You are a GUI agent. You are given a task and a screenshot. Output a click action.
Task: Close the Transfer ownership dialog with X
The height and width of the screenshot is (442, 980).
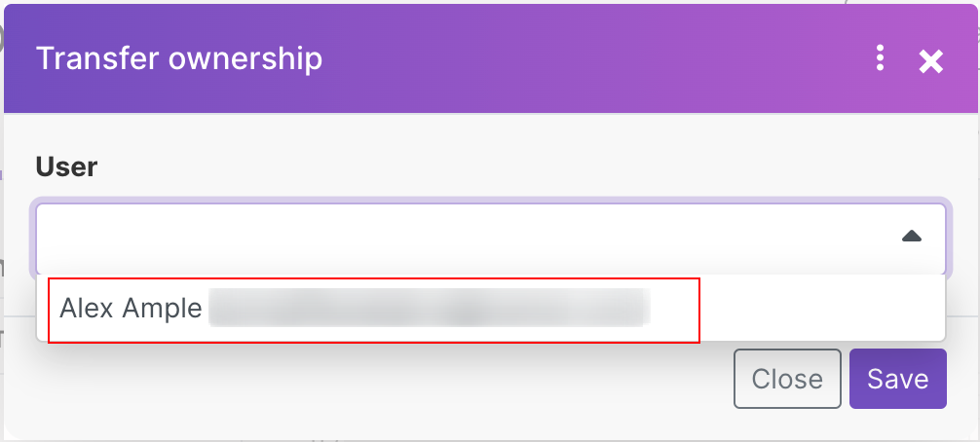pos(931,61)
